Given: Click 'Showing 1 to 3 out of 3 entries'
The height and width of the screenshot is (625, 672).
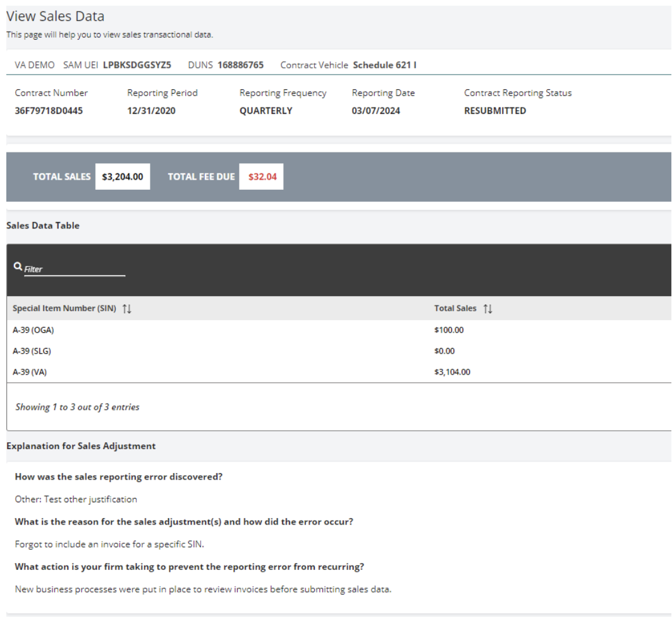Looking at the screenshot, I should [x=78, y=407].
